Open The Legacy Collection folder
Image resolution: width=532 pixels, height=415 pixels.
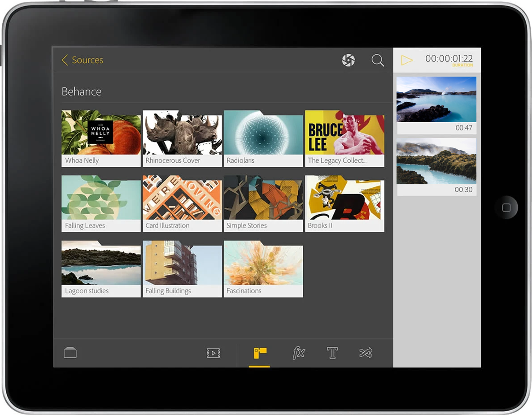pos(344,138)
